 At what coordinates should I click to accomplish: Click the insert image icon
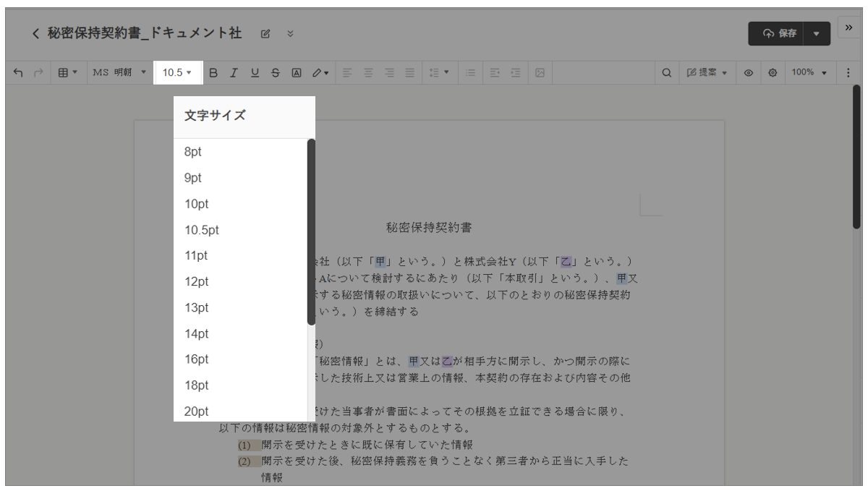tap(540, 72)
